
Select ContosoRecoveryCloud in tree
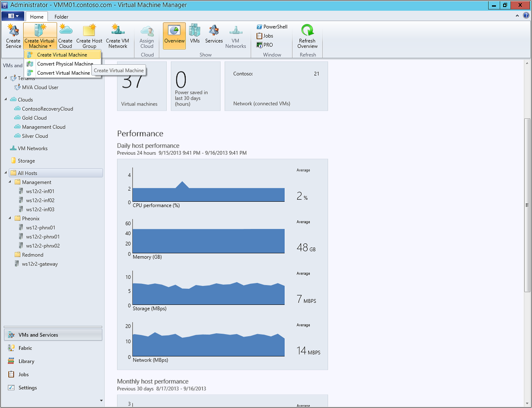pos(47,109)
